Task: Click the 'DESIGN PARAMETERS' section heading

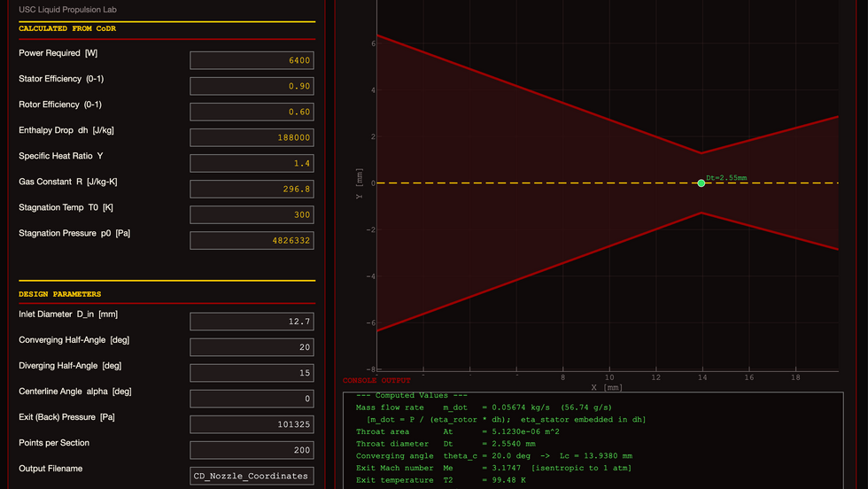Action: (x=60, y=294)
